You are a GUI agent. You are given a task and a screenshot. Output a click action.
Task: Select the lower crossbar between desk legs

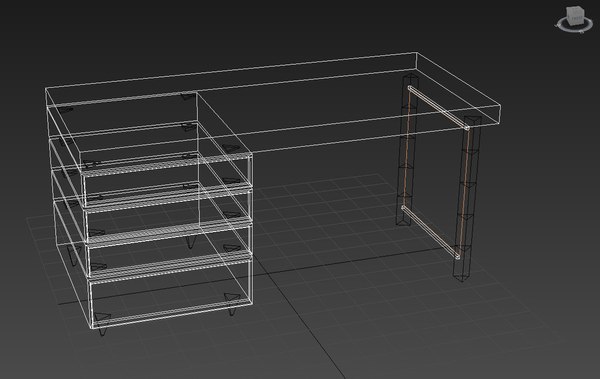[430, 232]
